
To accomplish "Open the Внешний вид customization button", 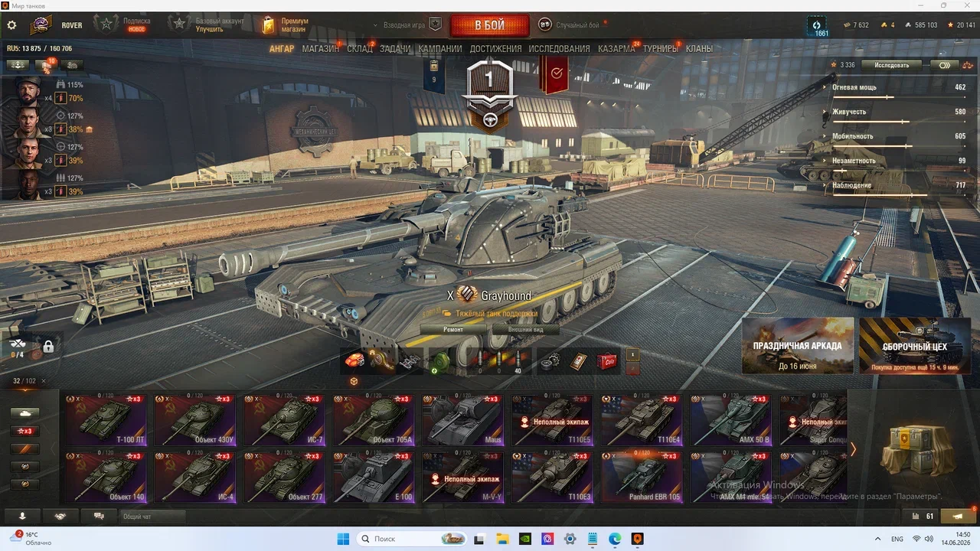I will tap(526, 330).
